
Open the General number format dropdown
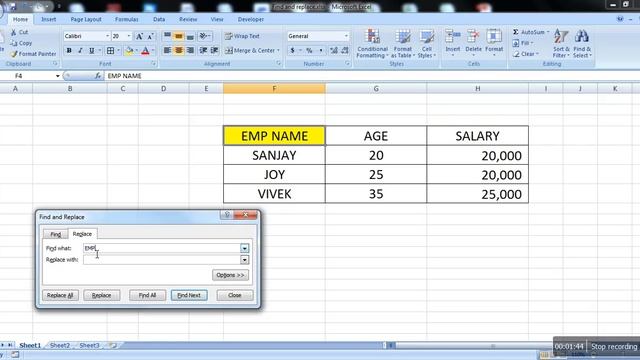pyautogui.click(x=346, y=36)
